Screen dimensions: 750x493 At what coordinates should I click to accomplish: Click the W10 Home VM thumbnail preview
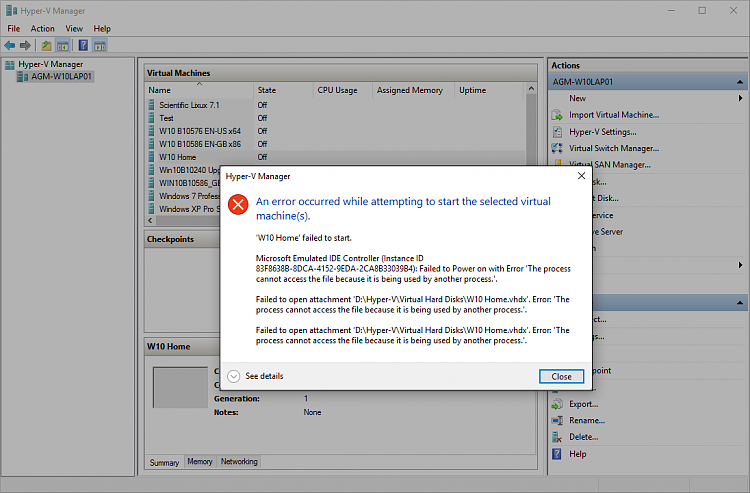coord(180,387)
